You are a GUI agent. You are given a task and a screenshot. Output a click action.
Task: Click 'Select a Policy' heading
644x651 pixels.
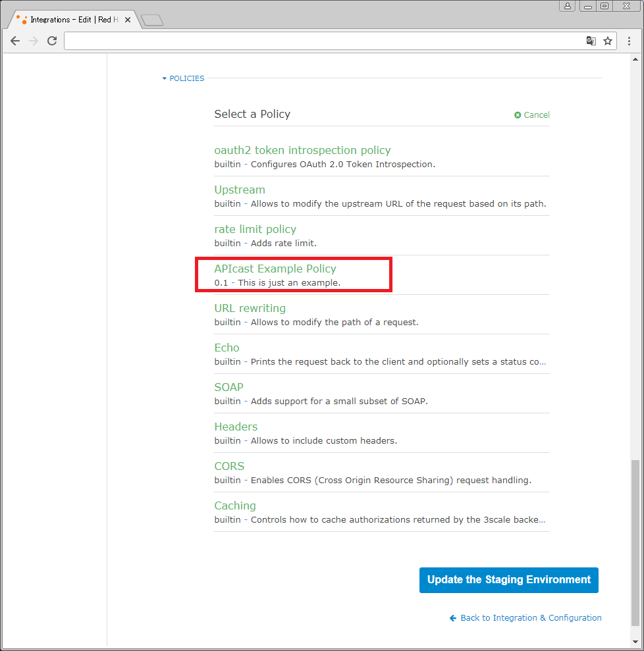coord(252,114)
